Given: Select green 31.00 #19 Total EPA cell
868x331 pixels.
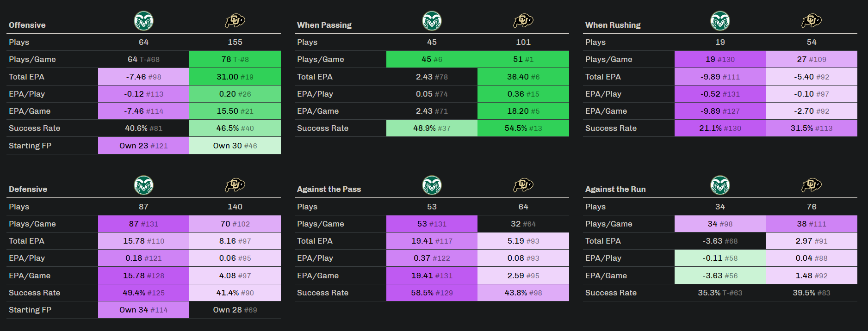Looking at the screenshot, I should [235, 77].
